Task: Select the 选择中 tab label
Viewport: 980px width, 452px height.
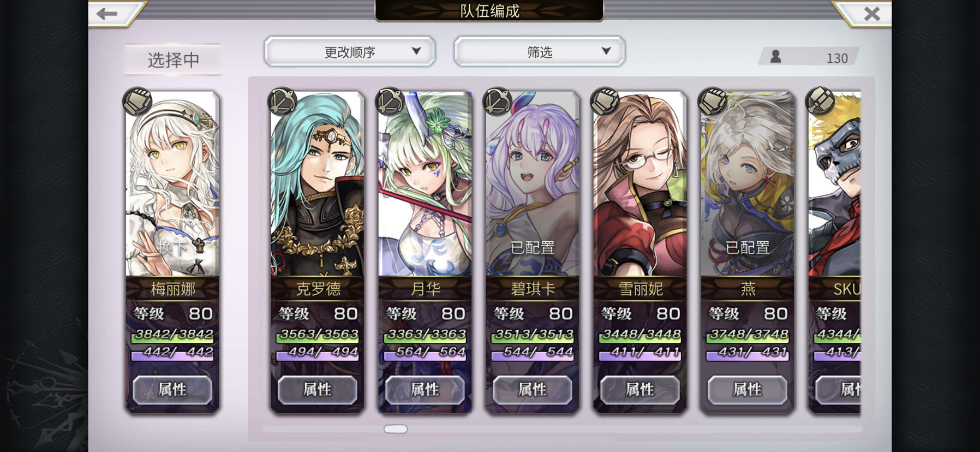Action: tap(174, 60)
